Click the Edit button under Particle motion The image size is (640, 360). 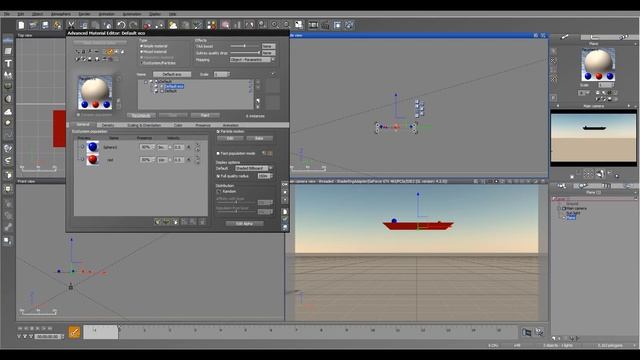[230, 138]
